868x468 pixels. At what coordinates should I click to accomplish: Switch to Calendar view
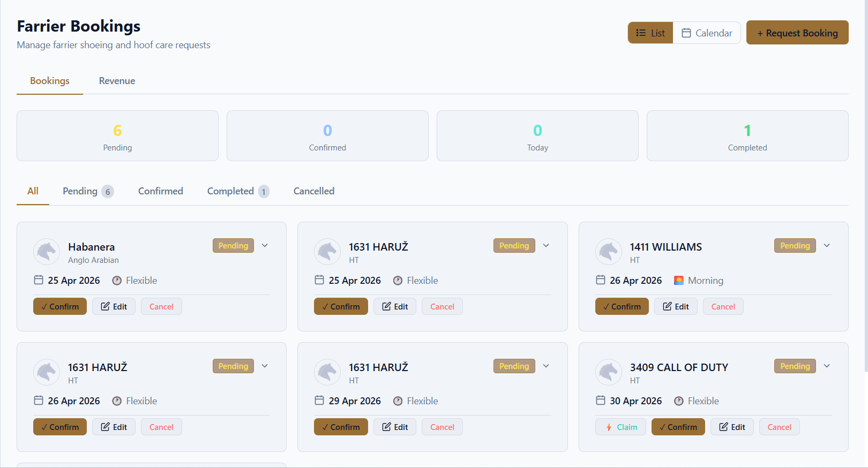coord(707,33)
